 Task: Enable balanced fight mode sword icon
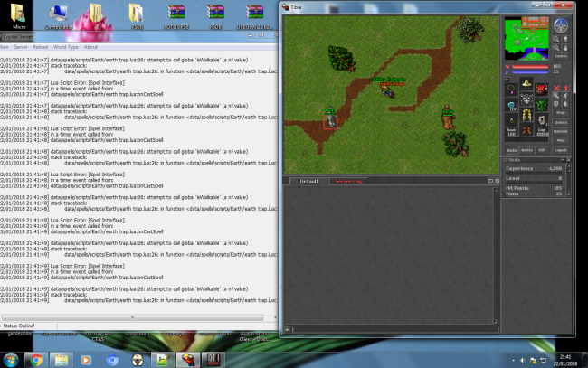(556, 96)
